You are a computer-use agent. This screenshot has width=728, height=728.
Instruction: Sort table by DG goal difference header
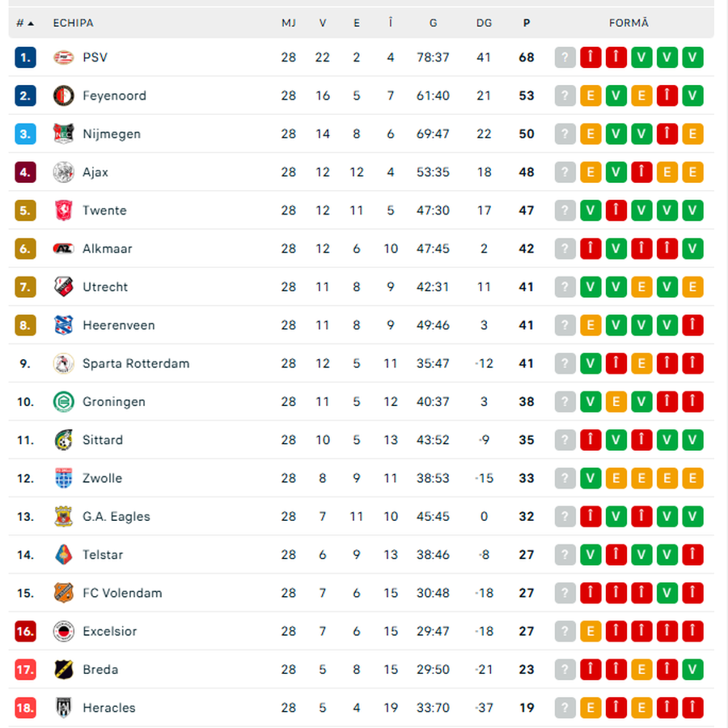[484, 23]
